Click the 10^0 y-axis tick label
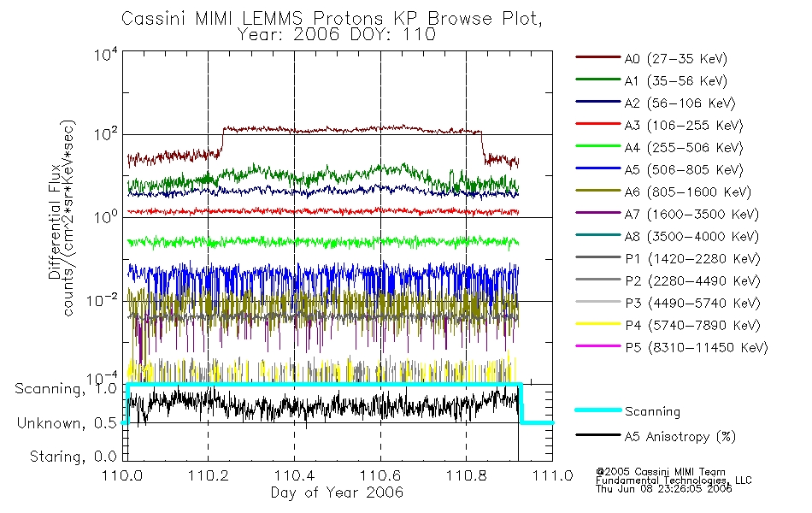This screenshot has height=513, width=812. (106, 216)
